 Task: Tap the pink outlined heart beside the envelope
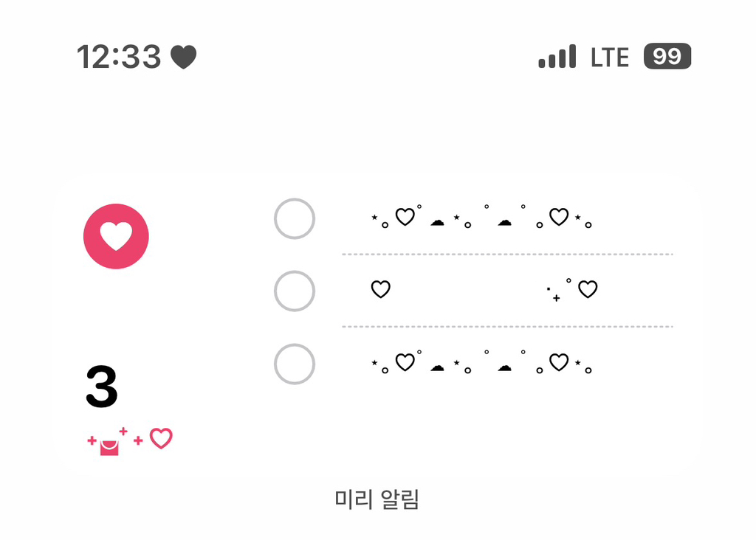coord(161,439)
